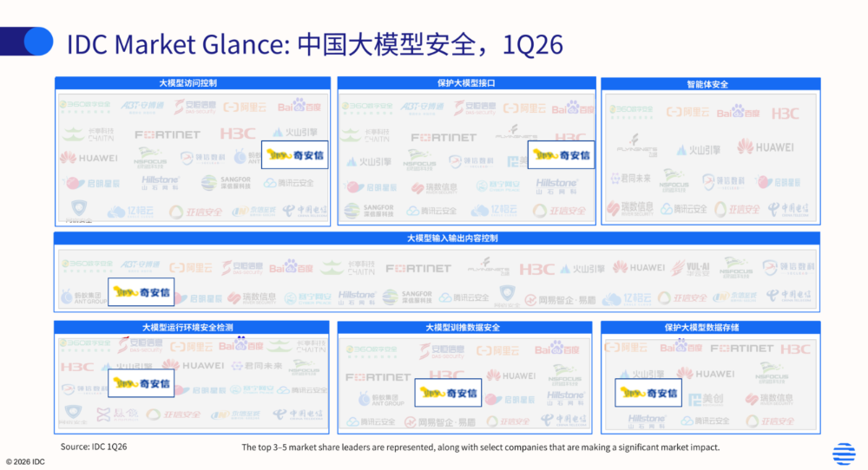
Task: Click the Huawei logo under 大模型训推数据安全
Action: click(511, 375)
